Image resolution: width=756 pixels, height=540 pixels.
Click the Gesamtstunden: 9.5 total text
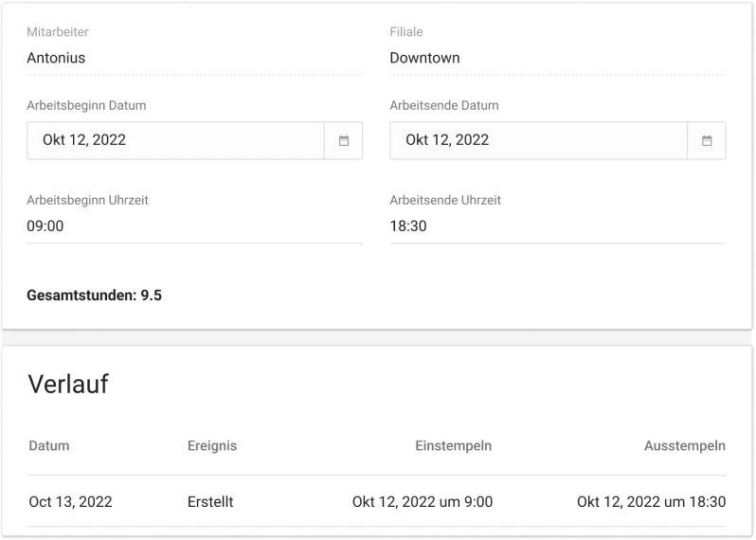coord(94,296)
